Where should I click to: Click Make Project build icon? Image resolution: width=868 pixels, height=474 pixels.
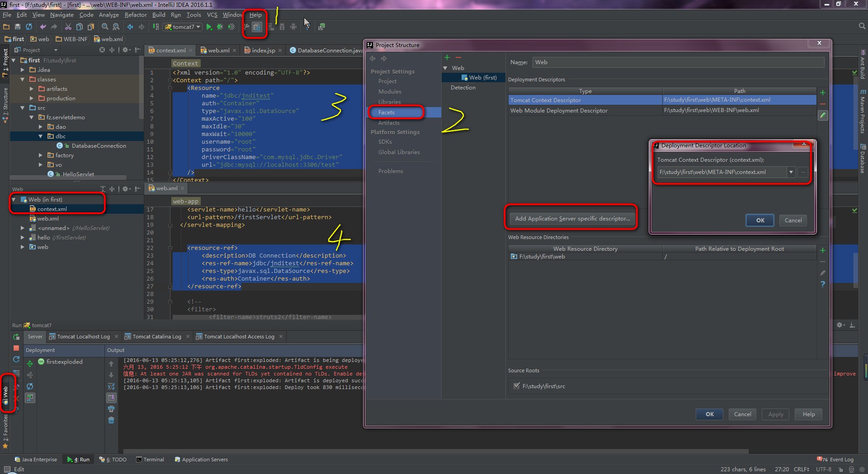[x=156, y=27]
